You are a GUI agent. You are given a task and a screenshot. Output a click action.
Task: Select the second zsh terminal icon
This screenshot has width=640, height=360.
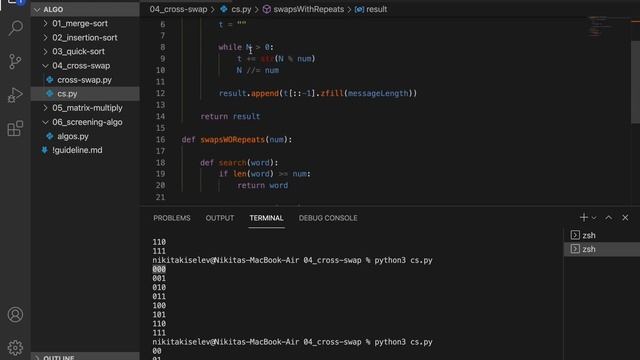[x=575, y=249]
